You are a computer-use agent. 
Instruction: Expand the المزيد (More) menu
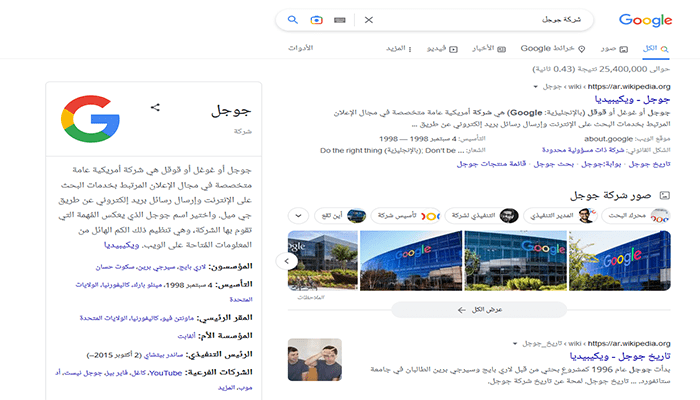(399, 48)
